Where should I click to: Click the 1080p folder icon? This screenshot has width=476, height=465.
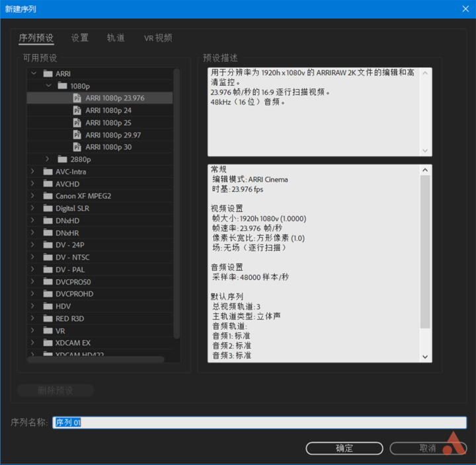click(63, 86)
